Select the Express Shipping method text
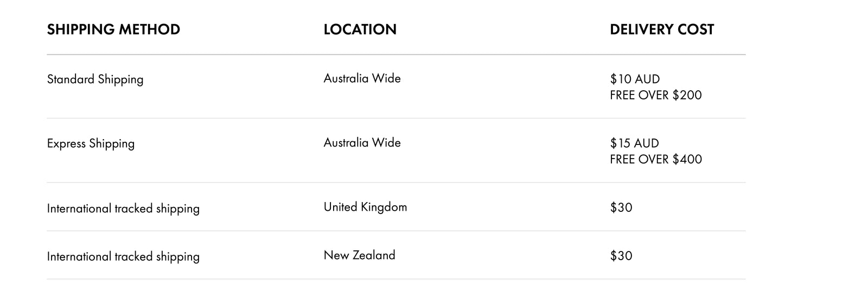The image size is (868, 302). pyautogui.click(x=91, y=143)
